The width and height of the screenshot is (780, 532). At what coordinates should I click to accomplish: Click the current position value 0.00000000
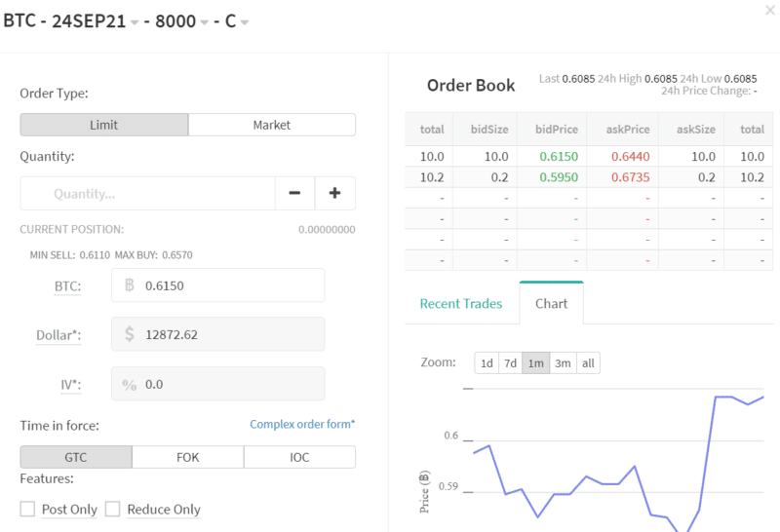[327, 230]
